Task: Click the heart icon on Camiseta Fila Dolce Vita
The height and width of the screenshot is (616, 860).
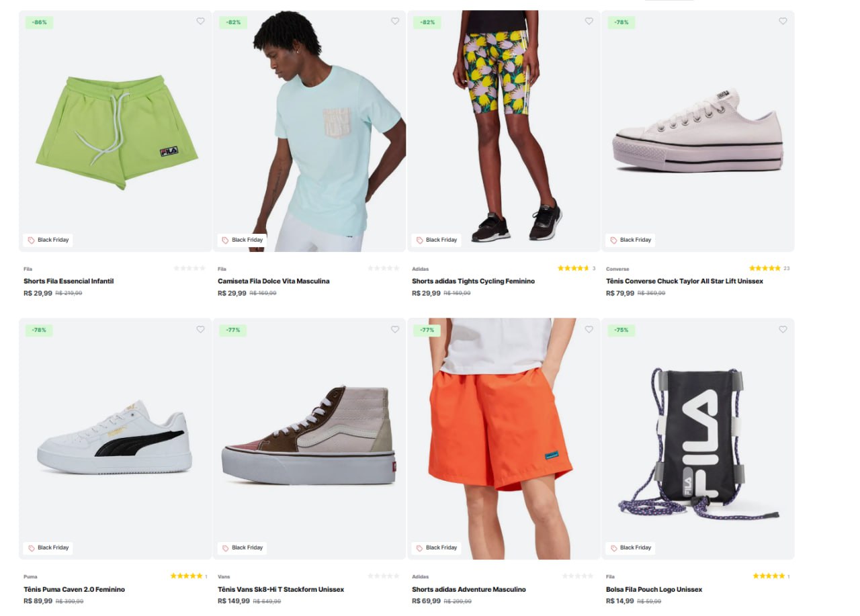Action: point(394,21)
